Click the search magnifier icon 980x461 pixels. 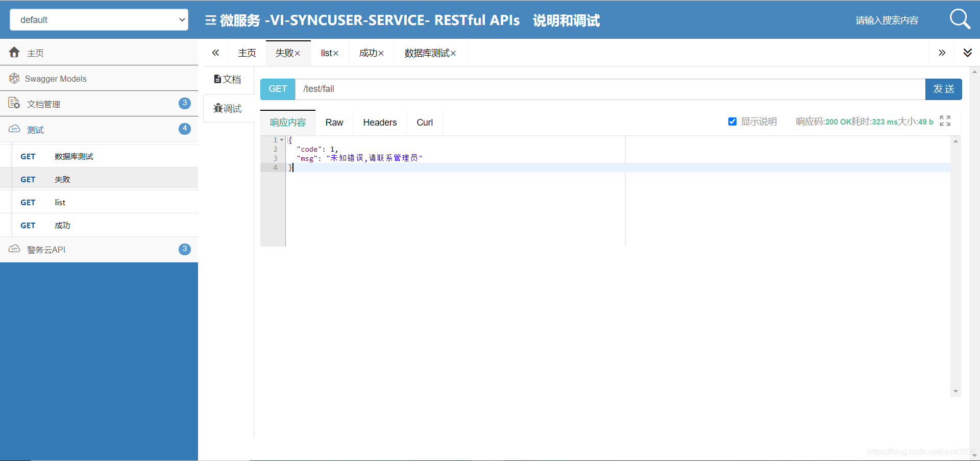960,19
